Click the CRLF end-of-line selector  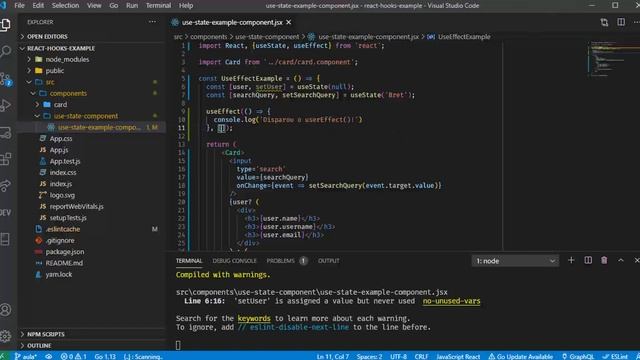click(x=421, y=356)
